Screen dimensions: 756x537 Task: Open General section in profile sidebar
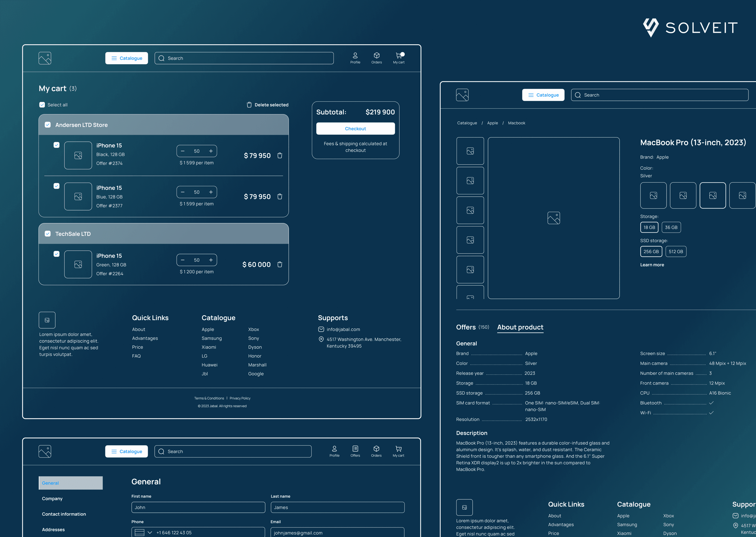71,483
